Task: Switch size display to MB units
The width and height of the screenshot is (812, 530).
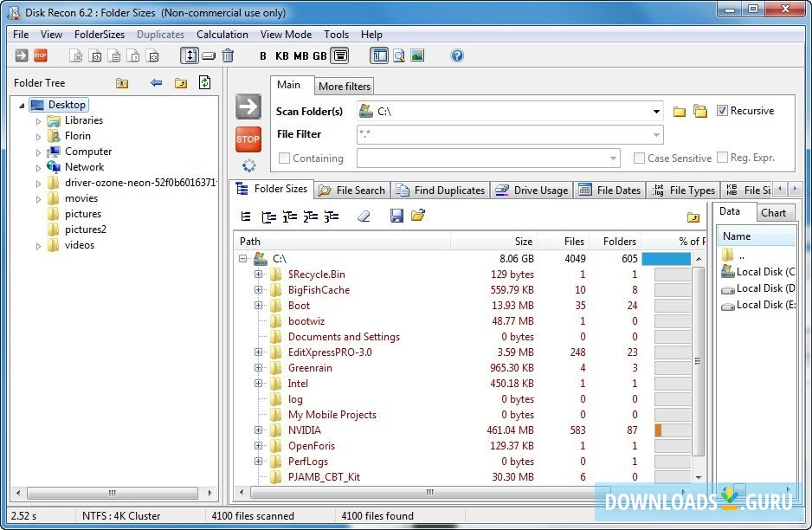Action: click(300, 55)
